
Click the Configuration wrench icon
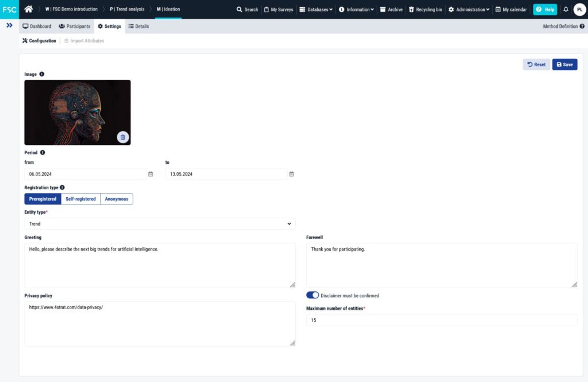click(x=24, y=40)
